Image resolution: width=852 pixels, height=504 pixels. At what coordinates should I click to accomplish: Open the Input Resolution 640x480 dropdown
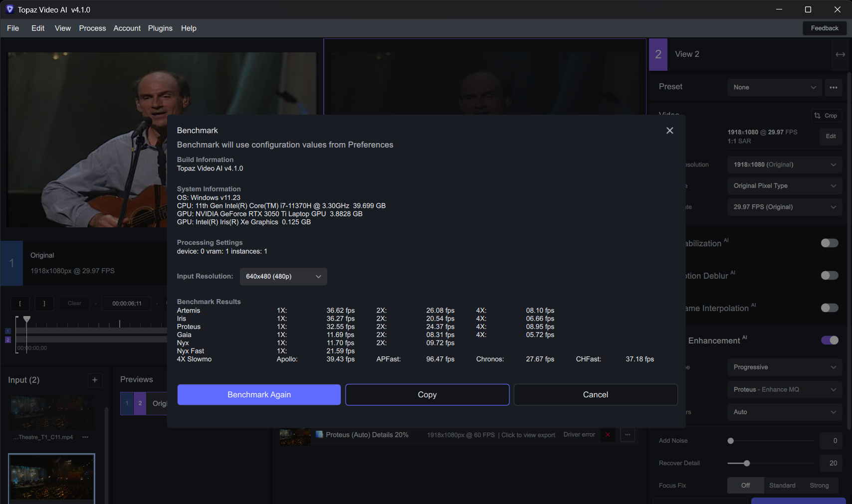283,277
